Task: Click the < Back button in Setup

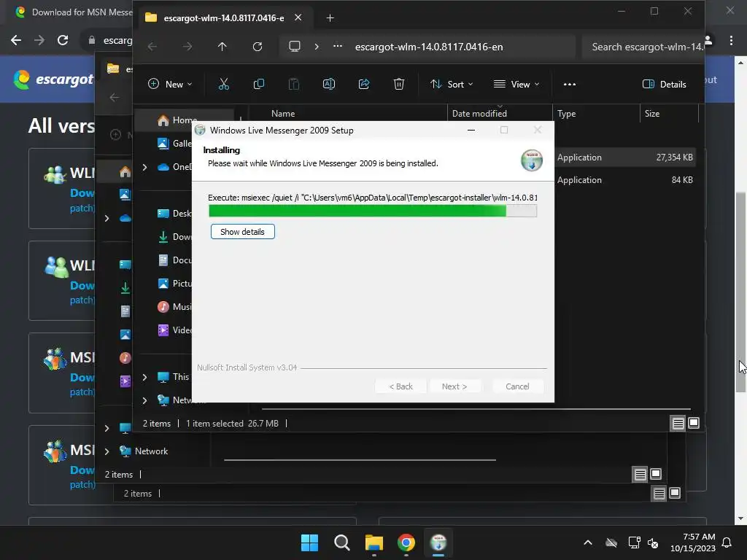Action: pos(400,386)
